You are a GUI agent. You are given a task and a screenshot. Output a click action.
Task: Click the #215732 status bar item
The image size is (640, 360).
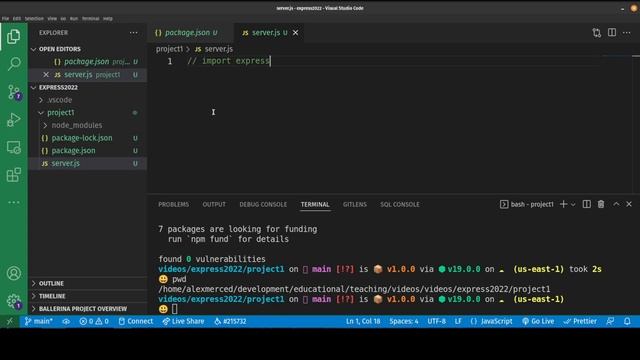coord(230,322)
